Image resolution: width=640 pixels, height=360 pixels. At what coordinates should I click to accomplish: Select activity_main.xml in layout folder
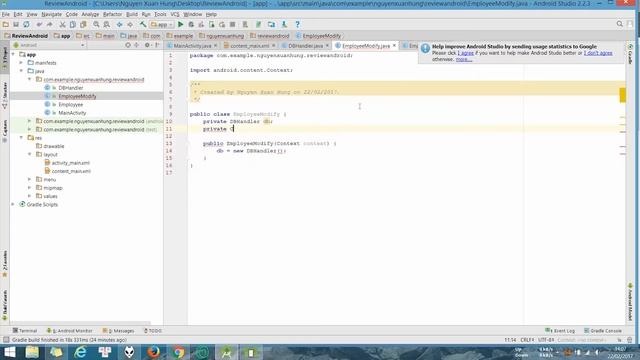[x=71, y=163]
